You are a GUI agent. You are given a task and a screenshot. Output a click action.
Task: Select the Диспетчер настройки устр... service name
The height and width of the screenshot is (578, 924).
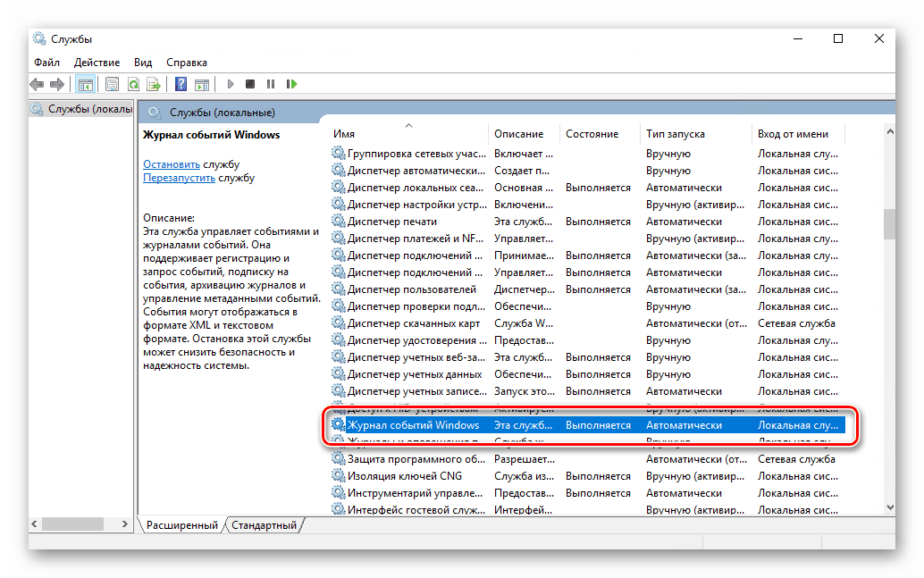[416, 205]
